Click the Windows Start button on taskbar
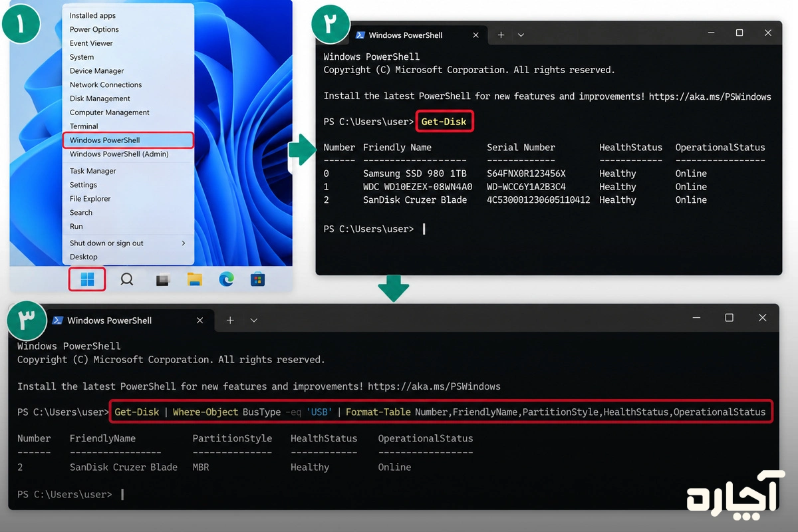This screenshot has height=532, width=798. click(x=87, y=279)
